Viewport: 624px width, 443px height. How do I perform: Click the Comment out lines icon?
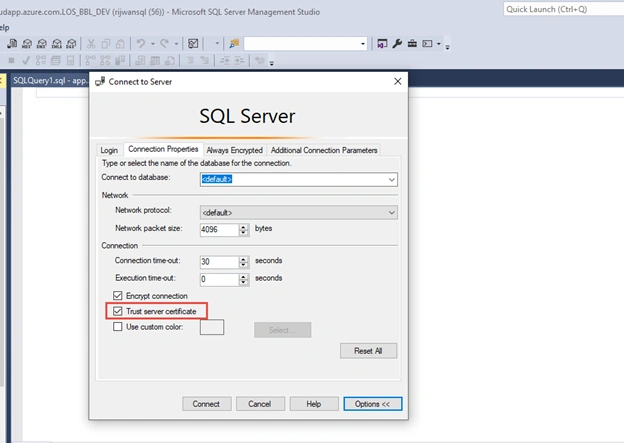click(x=190, y=60)
